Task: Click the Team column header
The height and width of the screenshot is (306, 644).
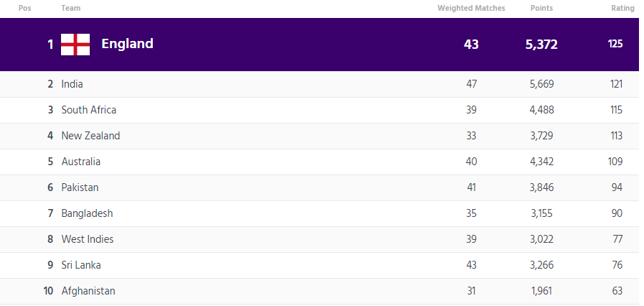Action: pyautogui.click(x=70, y=8)
